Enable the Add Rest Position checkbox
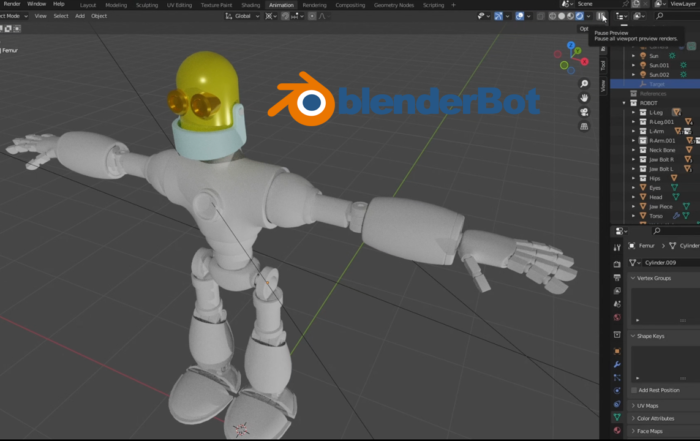This screenshot has height=441, width=700. pyautogui.click(x=635, y=389)
